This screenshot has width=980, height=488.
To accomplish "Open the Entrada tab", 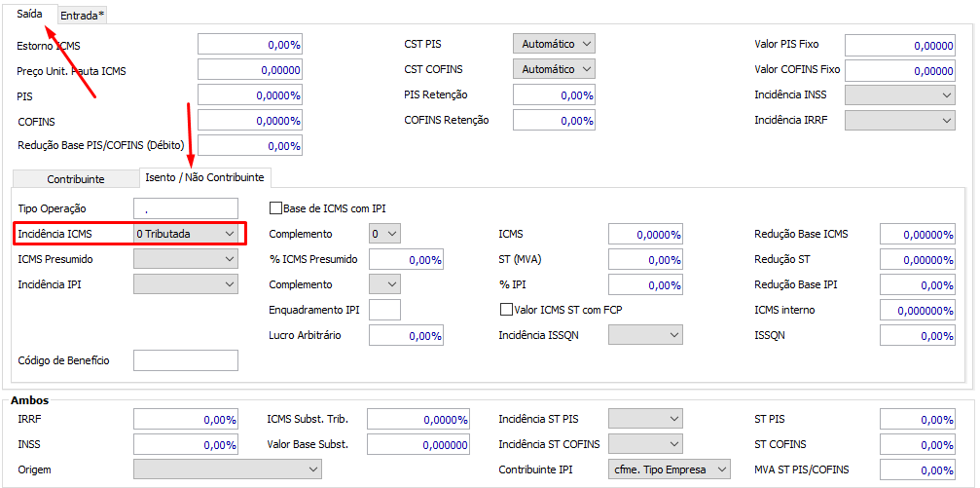I will (x=83, y=15).
